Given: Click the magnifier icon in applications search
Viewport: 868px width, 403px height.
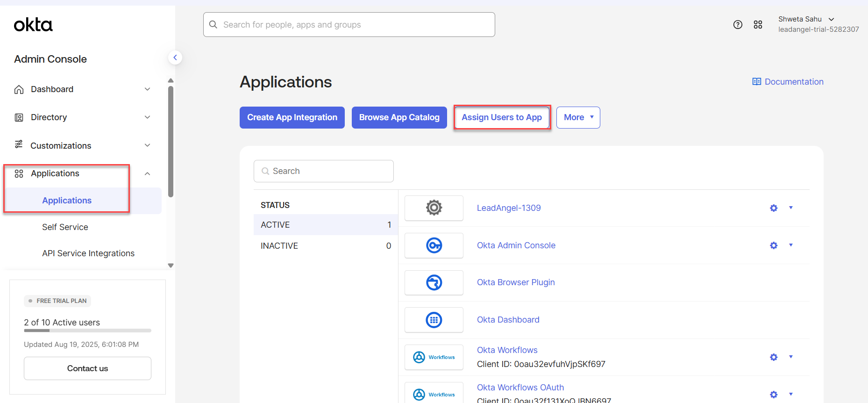Looking at the screenshot, I should (x=265, y=171).
